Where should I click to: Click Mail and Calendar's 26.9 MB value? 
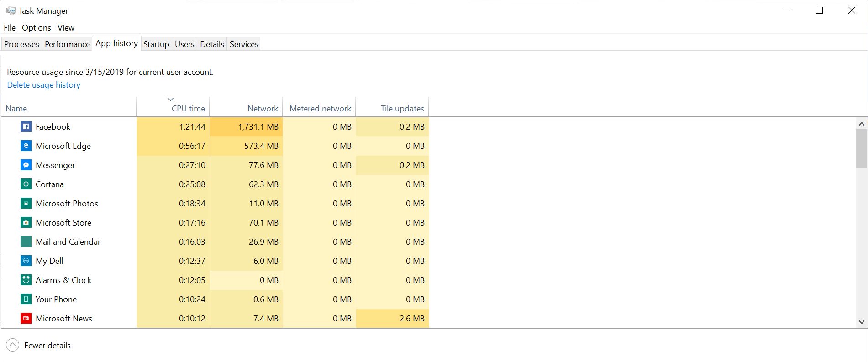263,242
